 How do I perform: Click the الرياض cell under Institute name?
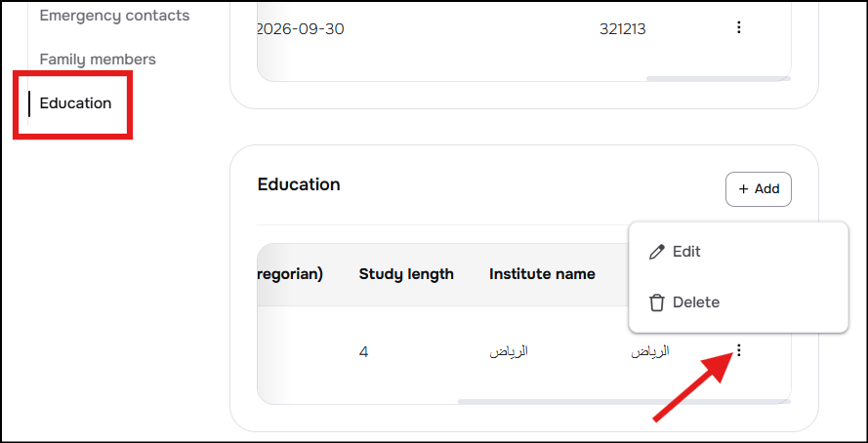[509, 351]
